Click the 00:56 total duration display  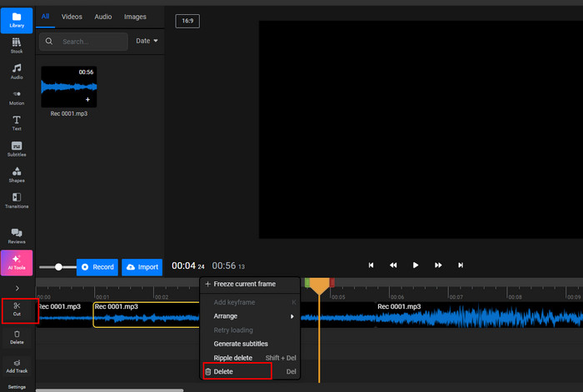point(228,266)
